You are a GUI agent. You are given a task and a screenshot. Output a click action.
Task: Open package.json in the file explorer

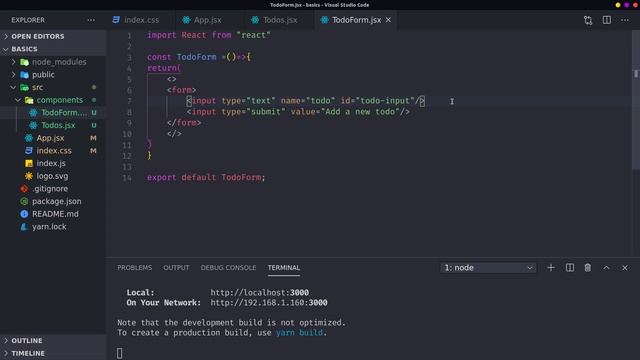(53, 201)
